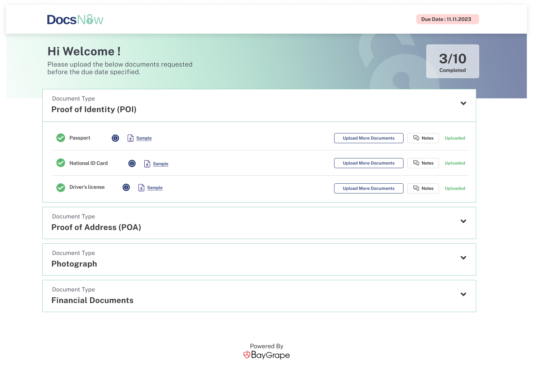Expand the Financial Documents section

coord(463,294)
